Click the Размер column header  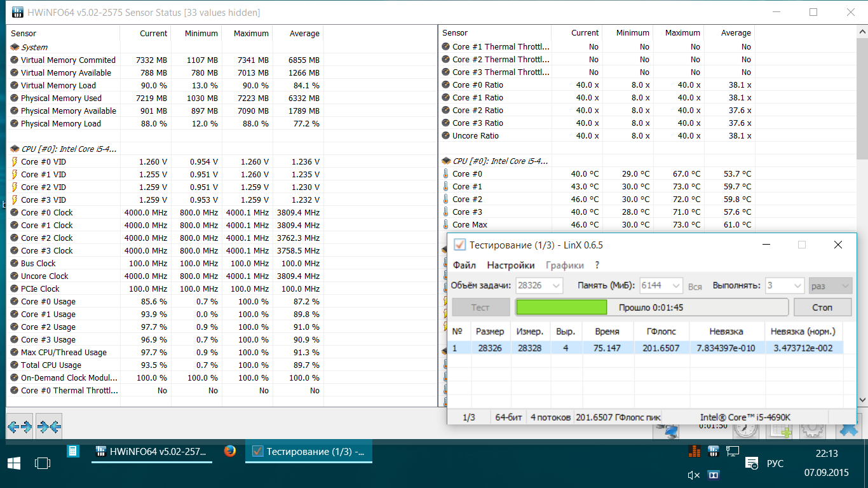490,331
